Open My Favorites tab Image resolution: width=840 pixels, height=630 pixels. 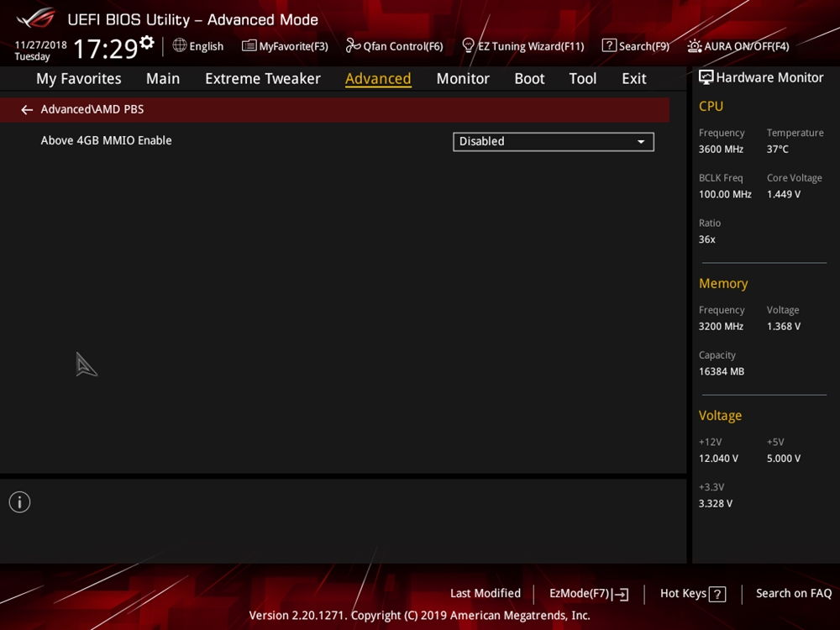click(x=79, y=79)
